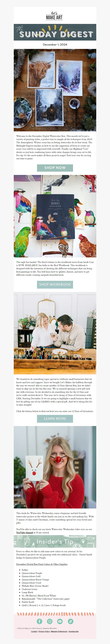Click the SHOP WORKBOOK button
The width and height of the screenshot is (110, 644).
[x=55, y=284]
